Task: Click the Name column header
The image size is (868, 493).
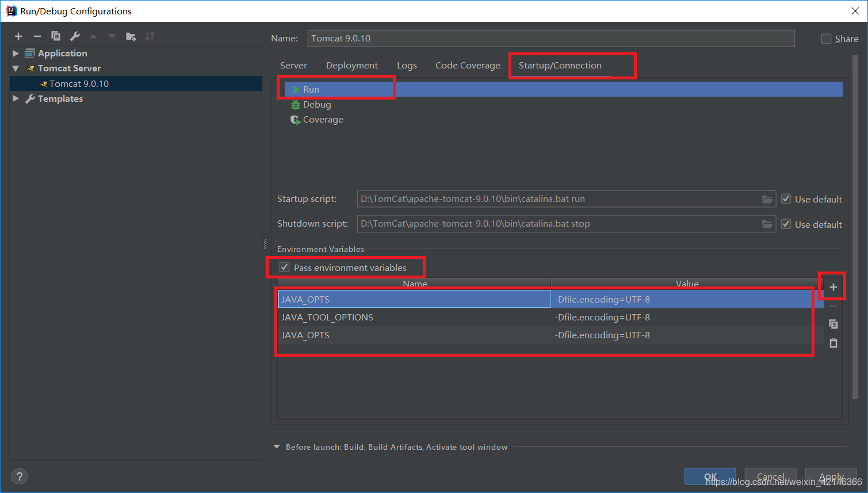Action: 415,284
